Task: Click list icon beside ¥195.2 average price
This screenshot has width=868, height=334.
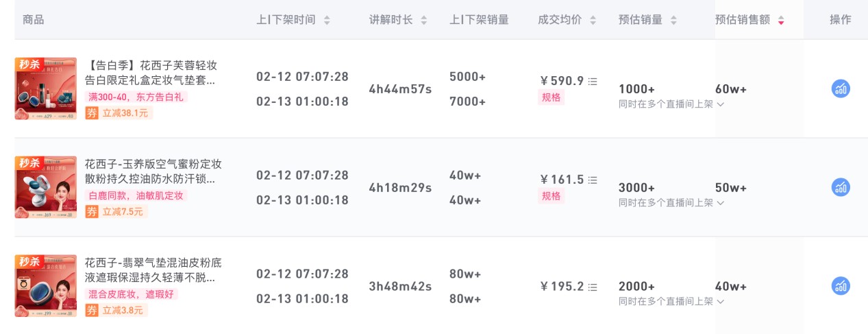Action: [593, 287]
